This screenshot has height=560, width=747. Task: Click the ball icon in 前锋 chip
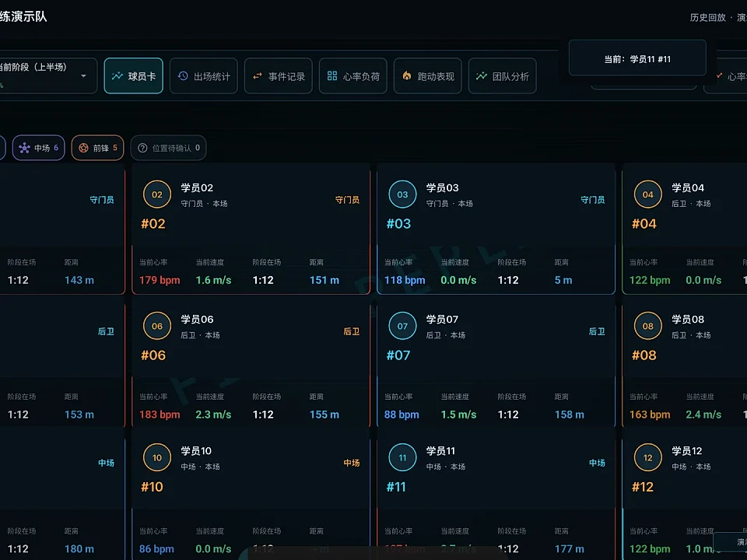83,148
